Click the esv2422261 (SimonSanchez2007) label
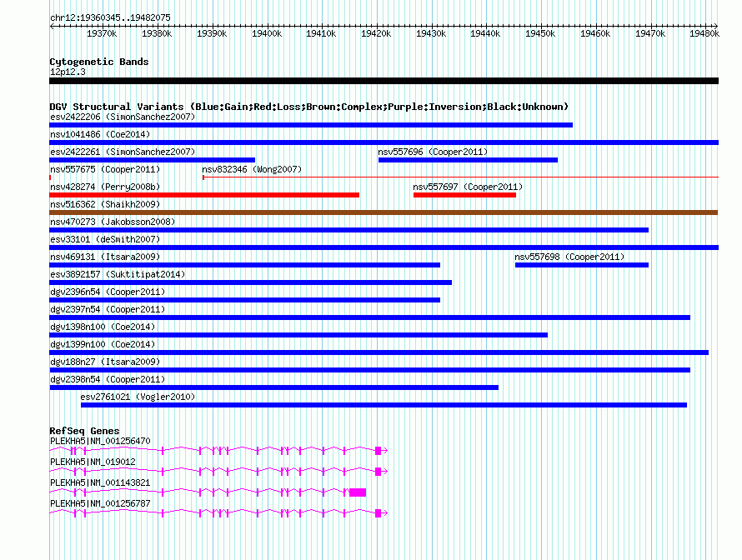 pyautogui.click(x=123, y=152)
